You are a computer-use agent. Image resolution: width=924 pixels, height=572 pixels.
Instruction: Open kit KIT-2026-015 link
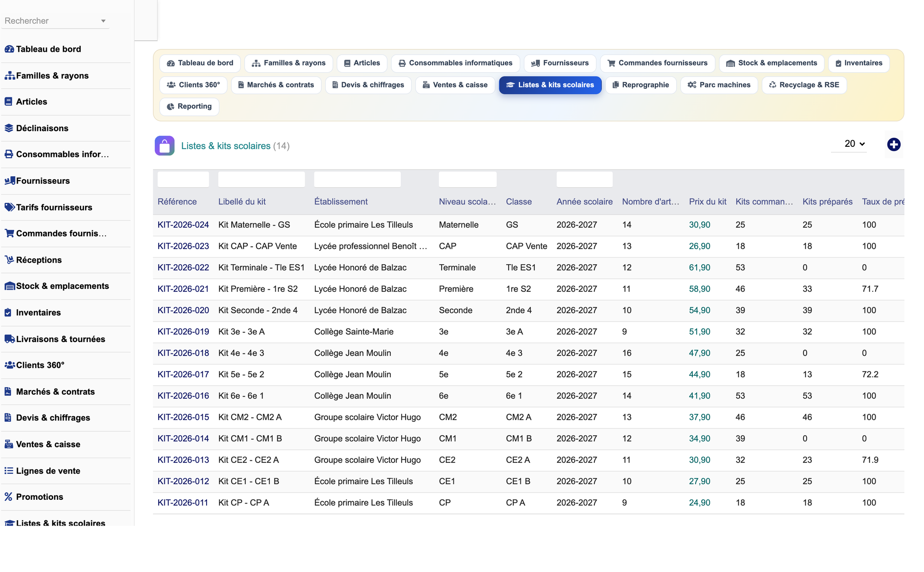[x=183, y=417]
